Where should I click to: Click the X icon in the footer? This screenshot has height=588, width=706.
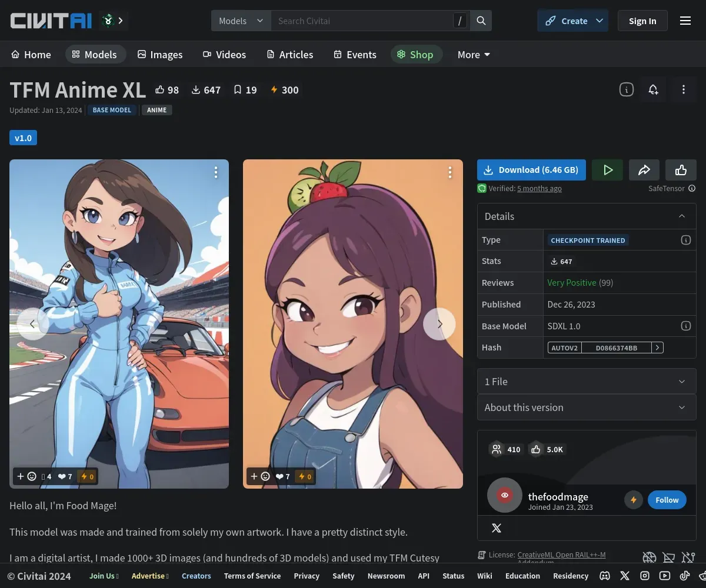[625, 576]
